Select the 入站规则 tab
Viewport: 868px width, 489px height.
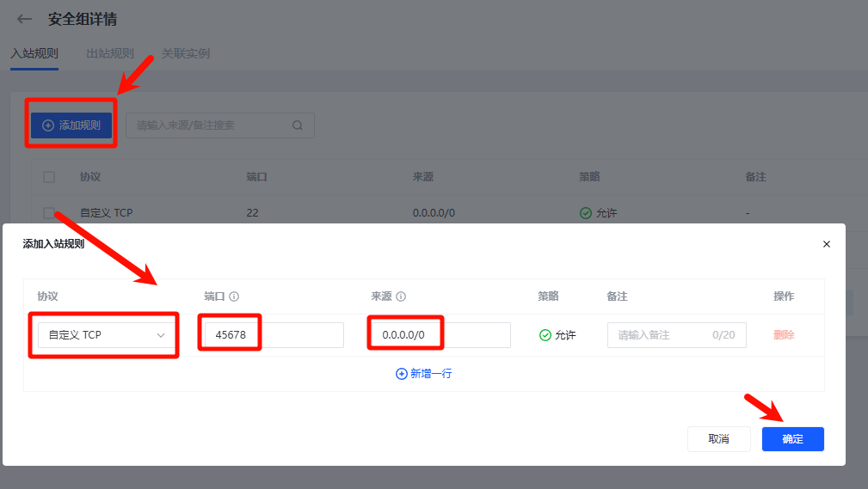(x=34, y=53)
